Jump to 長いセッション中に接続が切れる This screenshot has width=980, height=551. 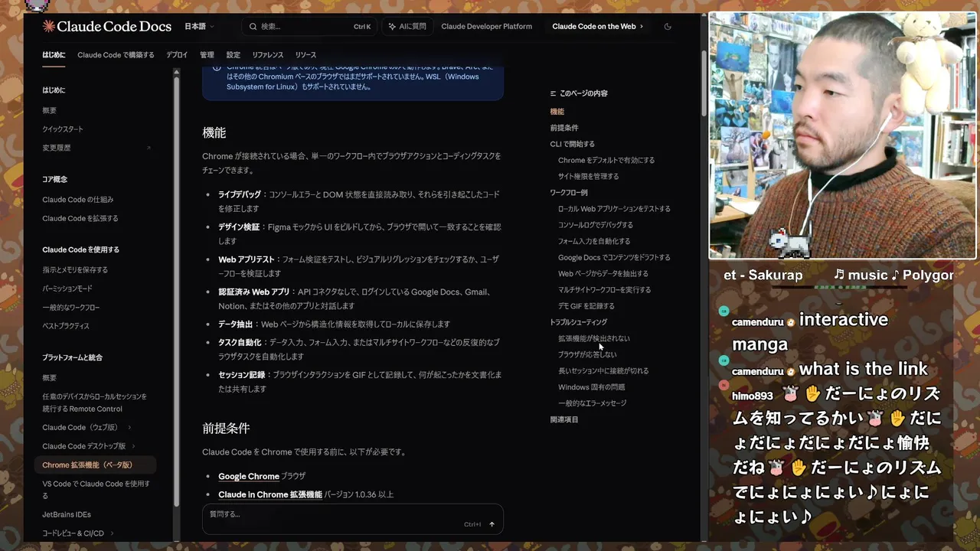603,370
